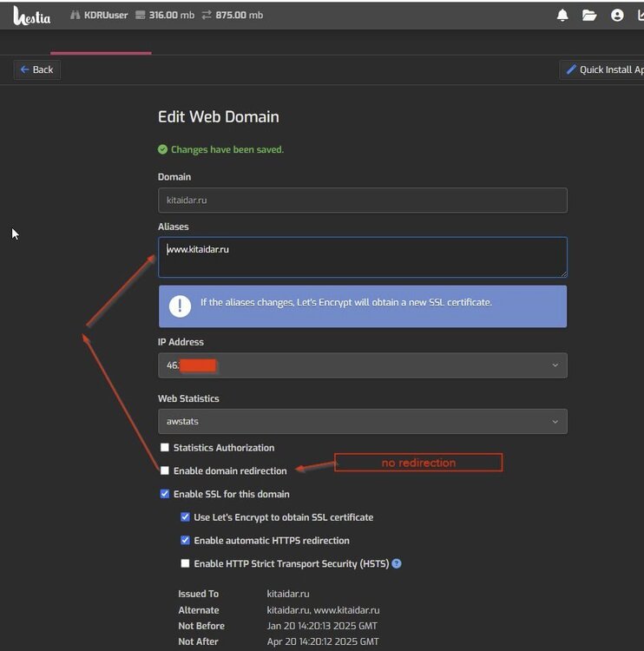Click the Hestia logo
This screenshot has width=644, height=651.
point(32,15)
